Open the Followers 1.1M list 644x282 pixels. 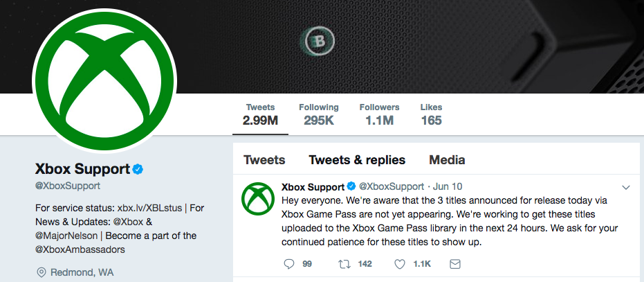pyautogui.click(x=380, y=114)
